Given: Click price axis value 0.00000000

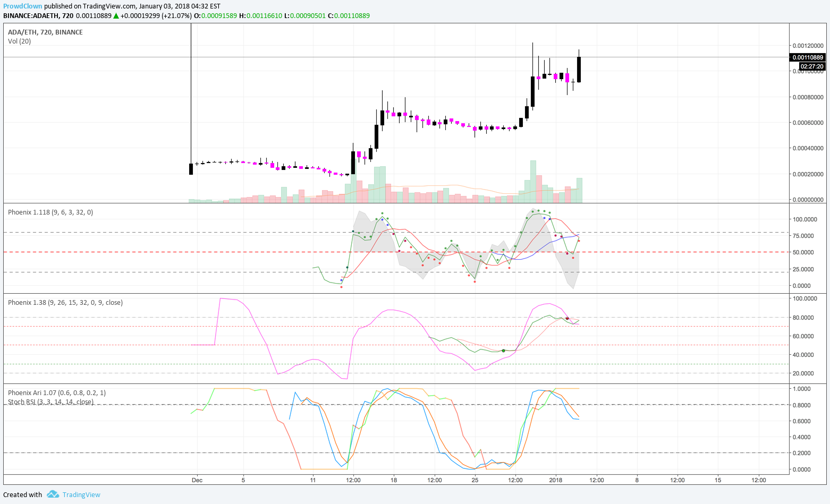Looking at the screenshot, I should click(808, 200).
